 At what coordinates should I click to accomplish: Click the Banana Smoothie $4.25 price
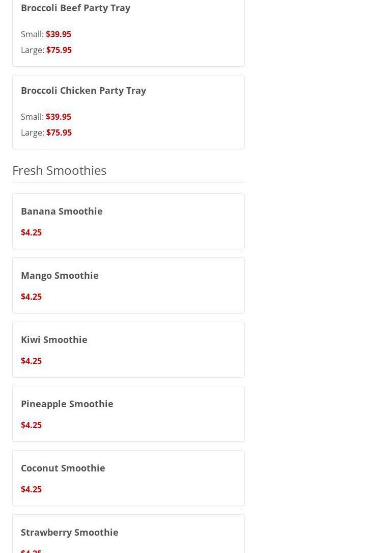[31, 232]
